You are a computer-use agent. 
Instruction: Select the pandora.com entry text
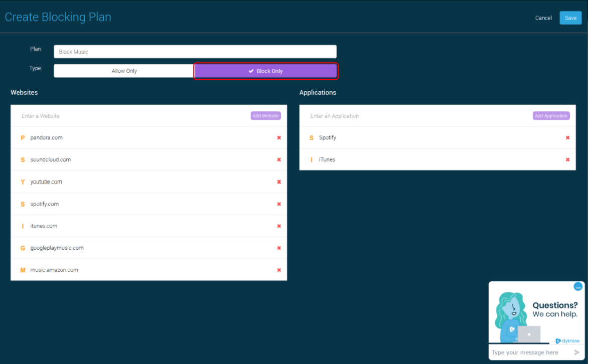[x=46, y=138]
